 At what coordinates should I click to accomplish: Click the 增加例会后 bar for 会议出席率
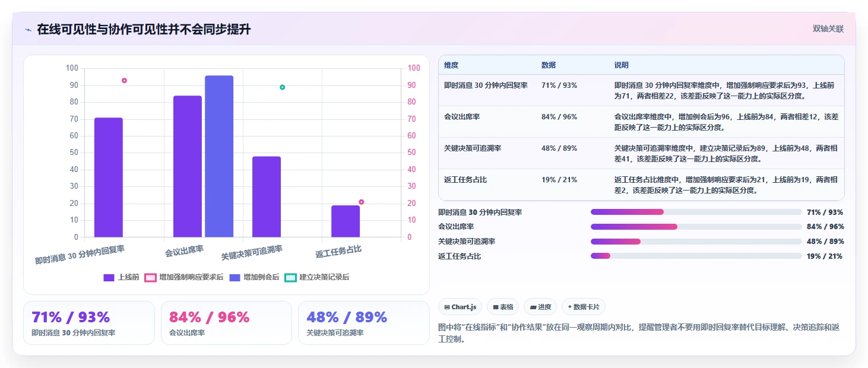point(219,156)
